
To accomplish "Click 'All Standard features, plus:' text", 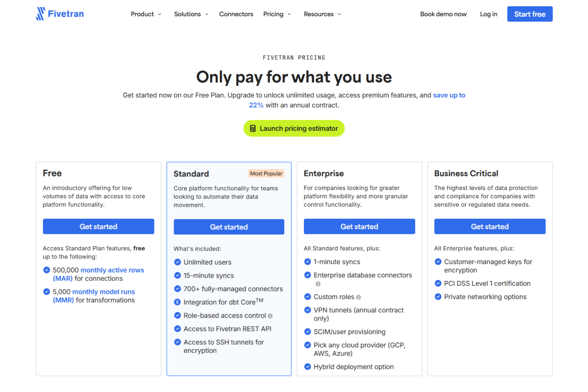I will click(342, 248).
